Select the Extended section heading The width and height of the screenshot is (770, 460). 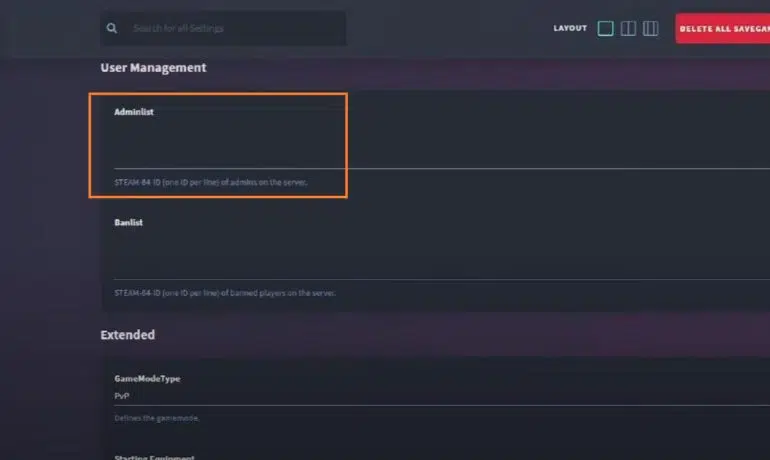click(128, 335)
